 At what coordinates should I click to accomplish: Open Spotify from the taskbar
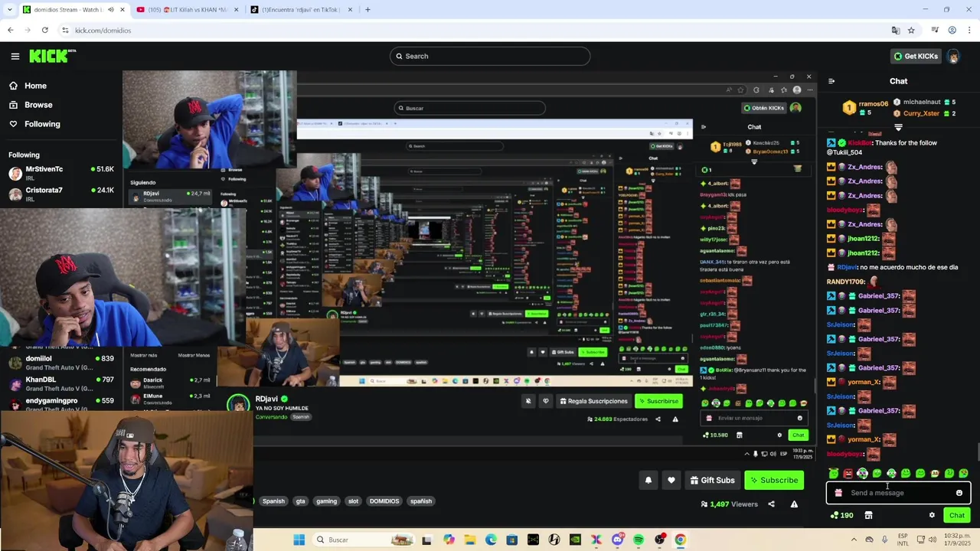tap(639, 540)
